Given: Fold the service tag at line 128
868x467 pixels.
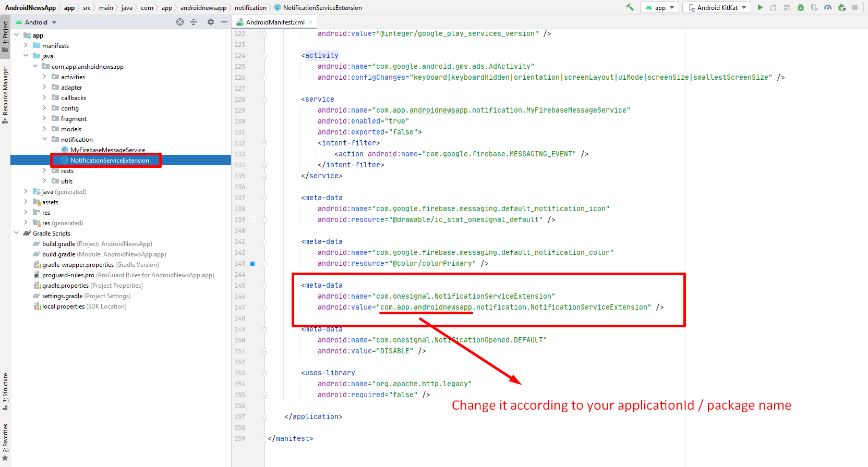Looking at the screenshot, I should pos(264,99).
